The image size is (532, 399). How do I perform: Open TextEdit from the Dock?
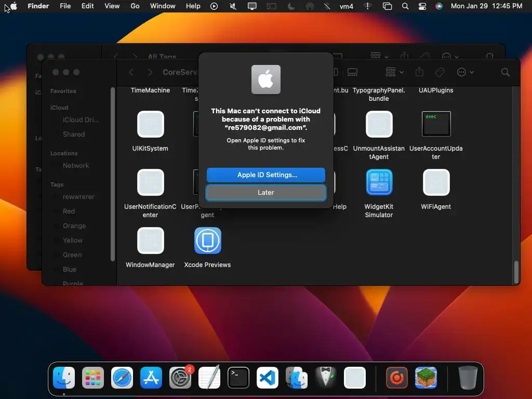point(209,378)
